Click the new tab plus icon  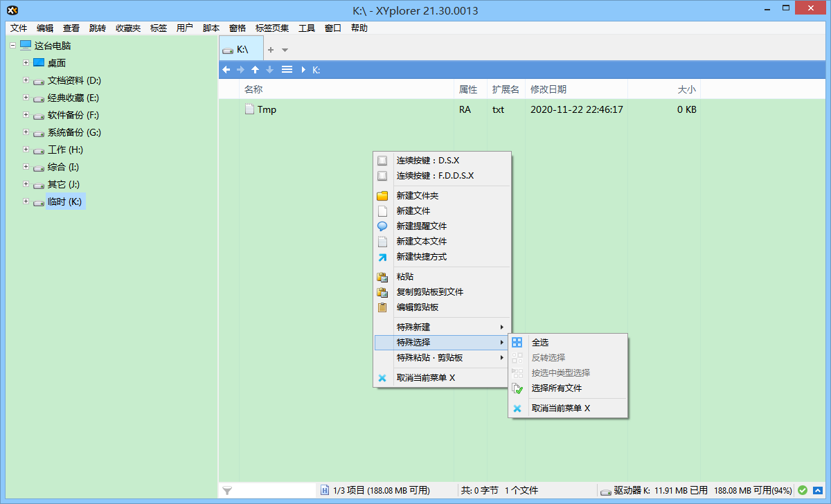pyautogui.click(x=272, y=49)
